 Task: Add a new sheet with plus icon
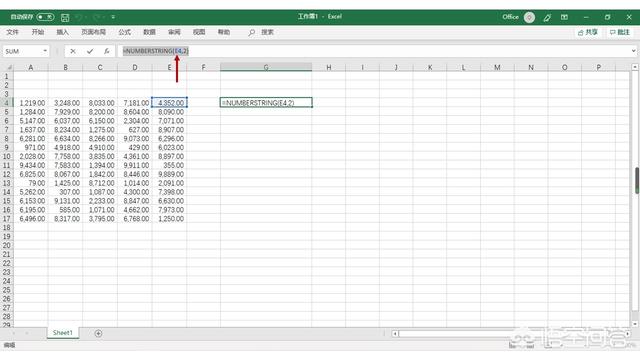98,333
